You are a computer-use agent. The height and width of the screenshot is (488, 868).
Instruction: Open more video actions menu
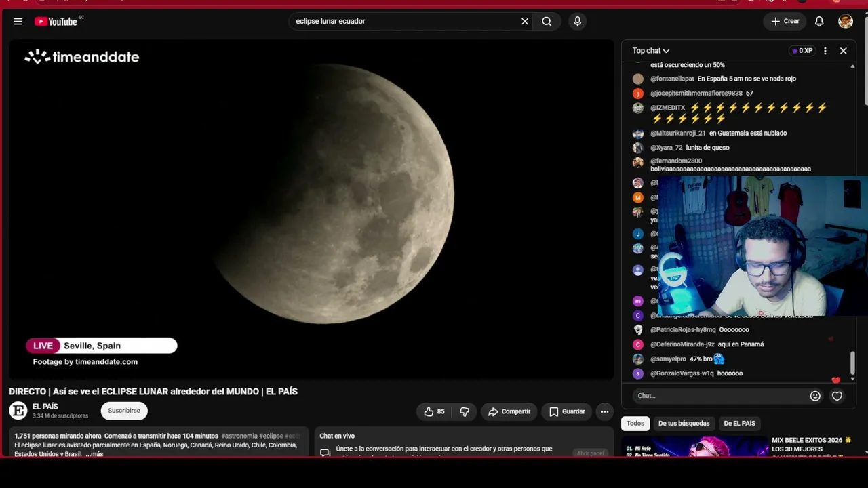(x=605, y=411)
